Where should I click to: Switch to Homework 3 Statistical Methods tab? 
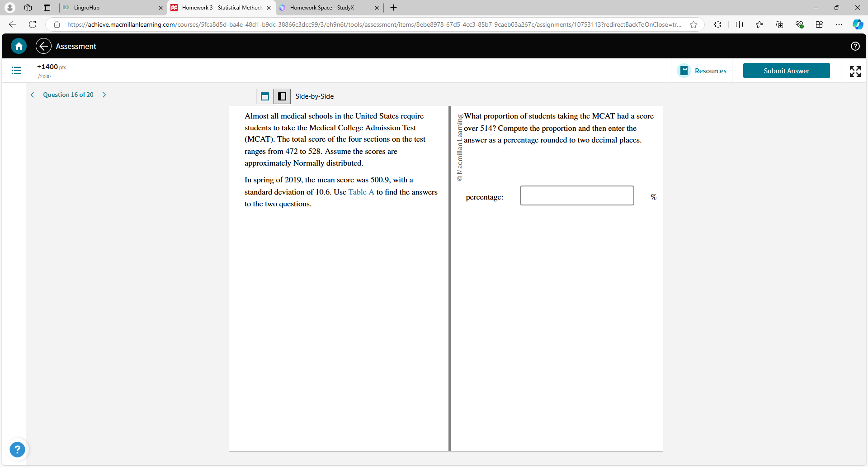222,8
